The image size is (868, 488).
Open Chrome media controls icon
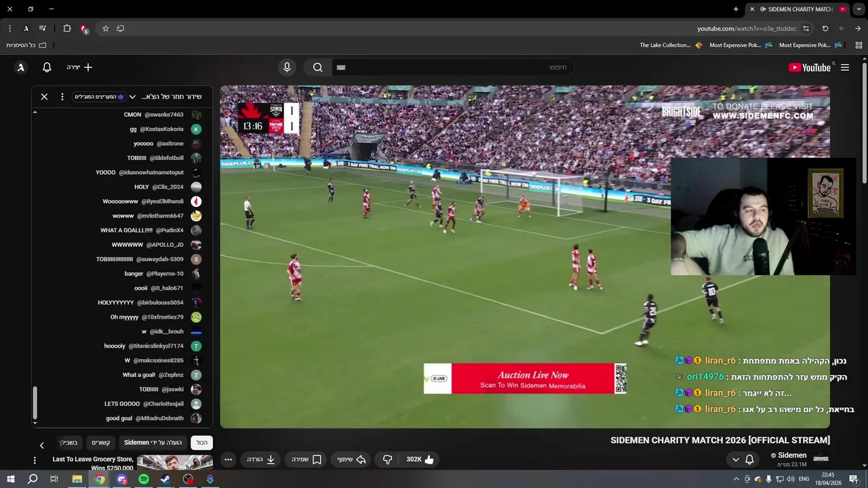pyautogui.click(x=42, y=28)
